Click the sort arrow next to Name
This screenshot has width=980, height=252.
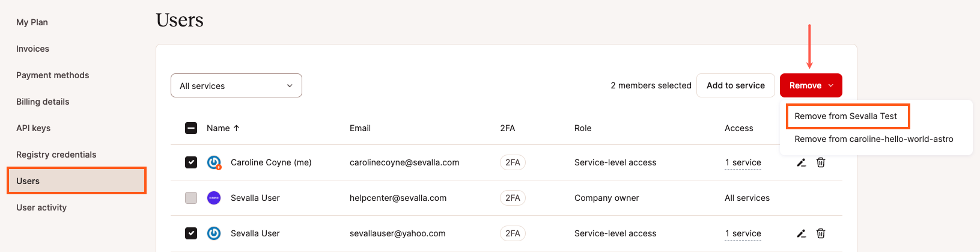(237, 128)
